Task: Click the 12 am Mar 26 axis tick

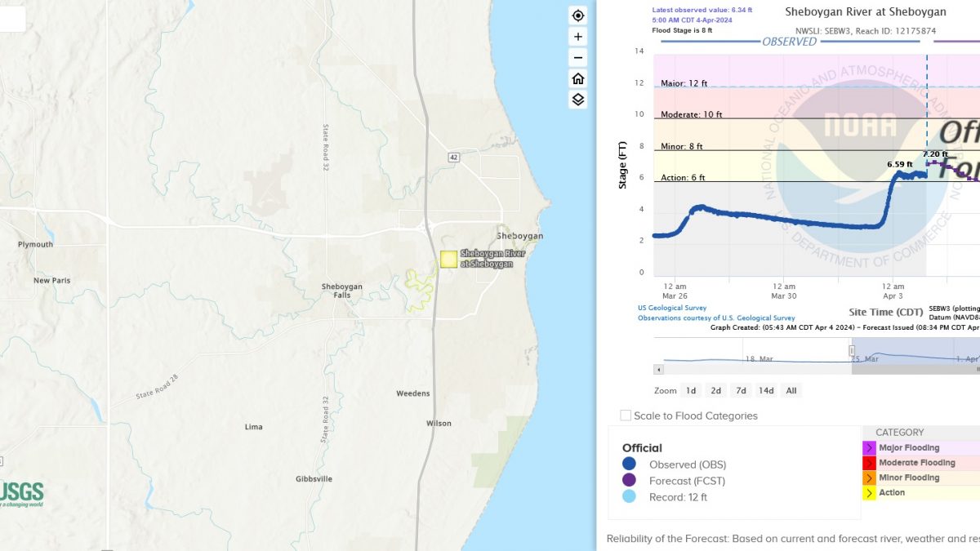Action: click(x=675, y=291)
